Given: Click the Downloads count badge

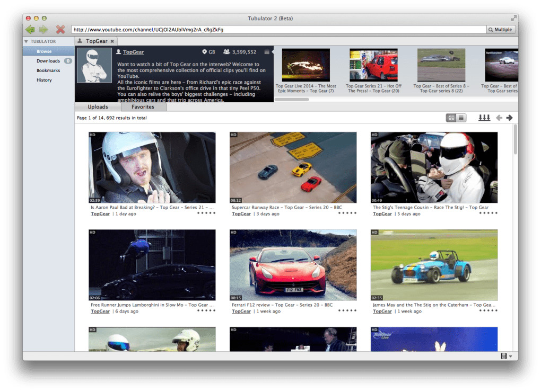Looking at the screenshot, I should coord(68,61).
